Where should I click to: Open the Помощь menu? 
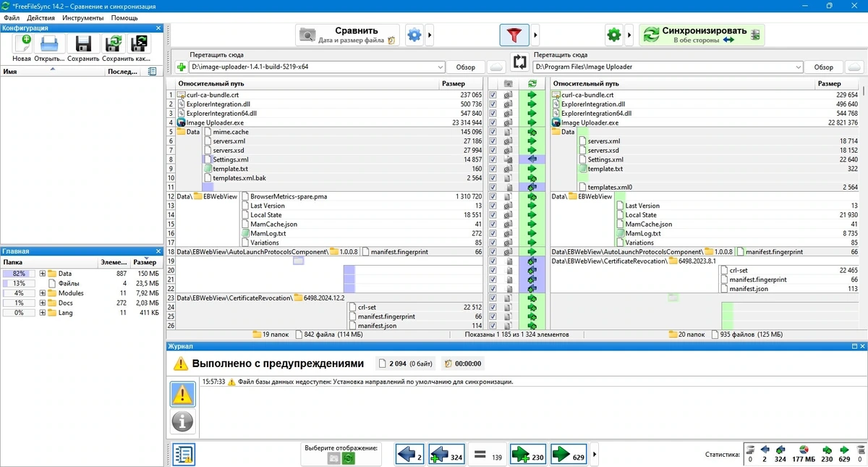point(124,17)
